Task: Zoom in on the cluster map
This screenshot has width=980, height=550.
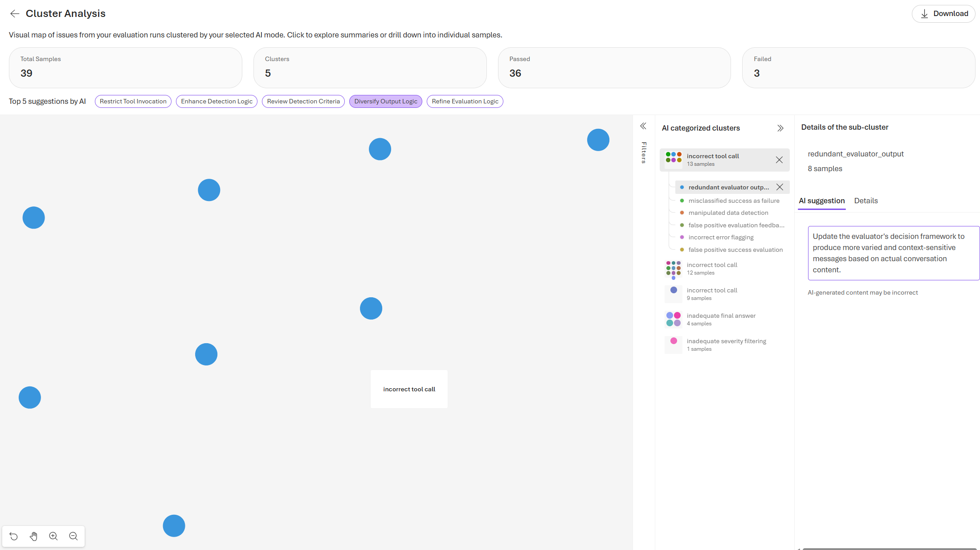Action: point(53,536)
